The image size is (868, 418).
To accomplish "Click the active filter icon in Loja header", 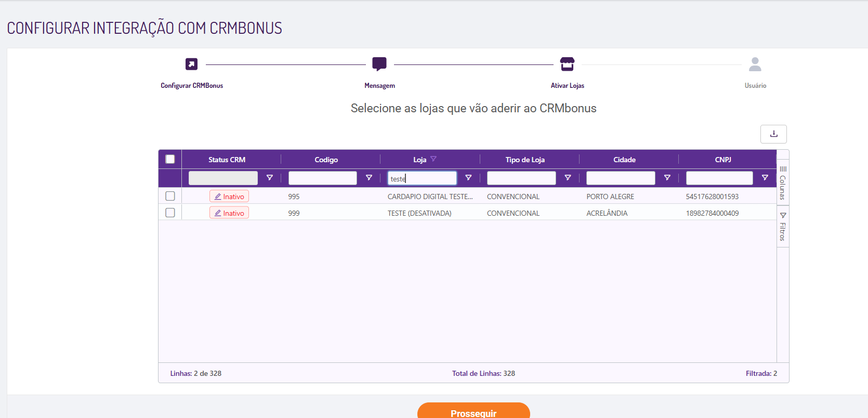I will [433, 159].
